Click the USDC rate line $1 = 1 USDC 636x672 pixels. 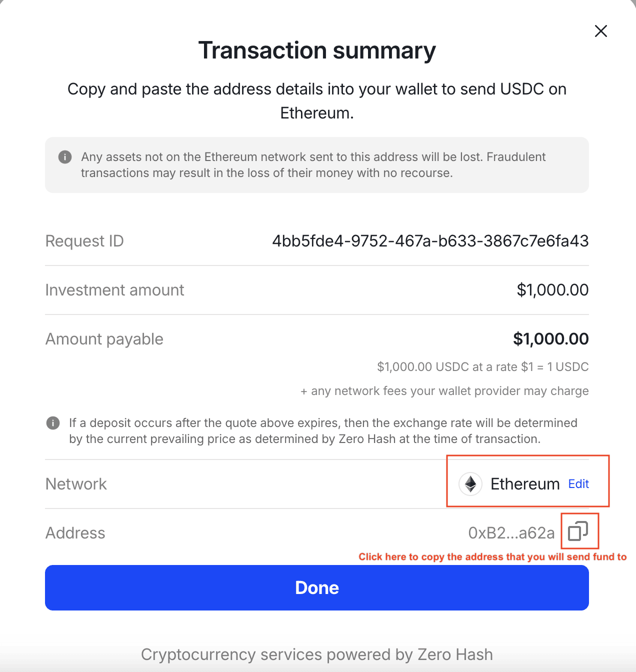[x=483, y=367]
